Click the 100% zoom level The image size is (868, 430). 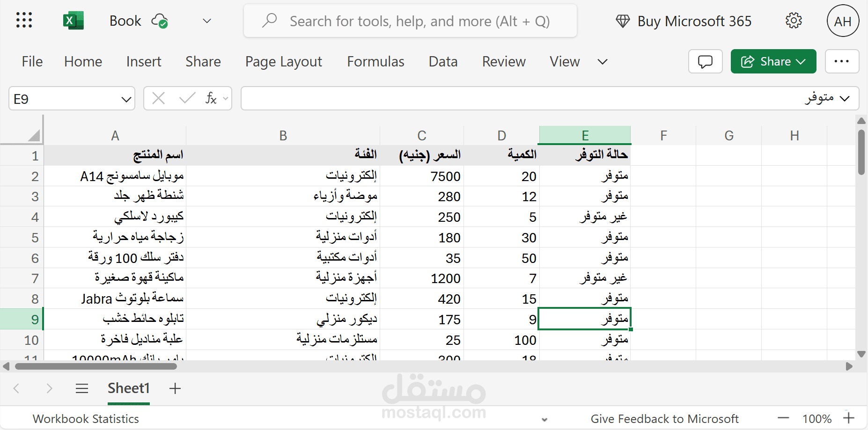[x=817, y=419]
